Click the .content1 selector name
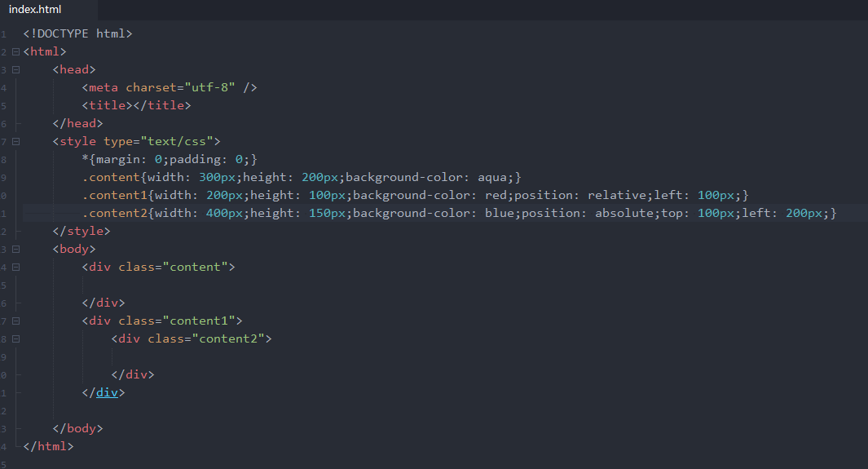 115,196
